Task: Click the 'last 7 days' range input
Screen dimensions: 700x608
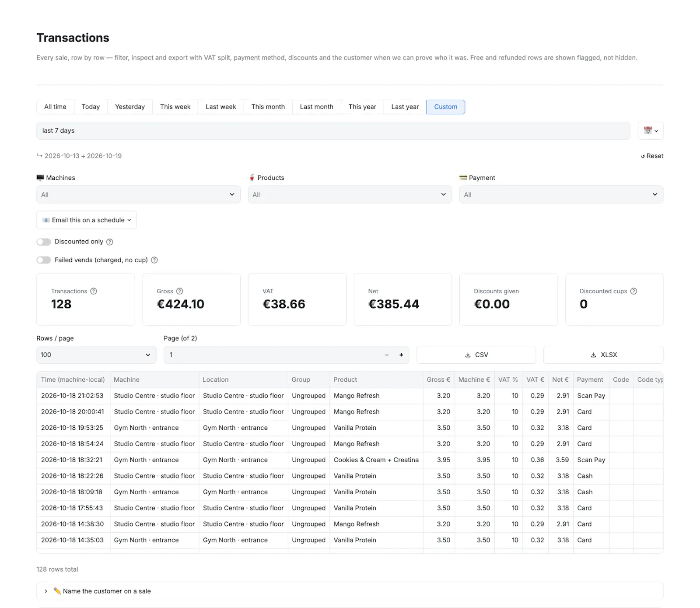Action: point(333,130)
